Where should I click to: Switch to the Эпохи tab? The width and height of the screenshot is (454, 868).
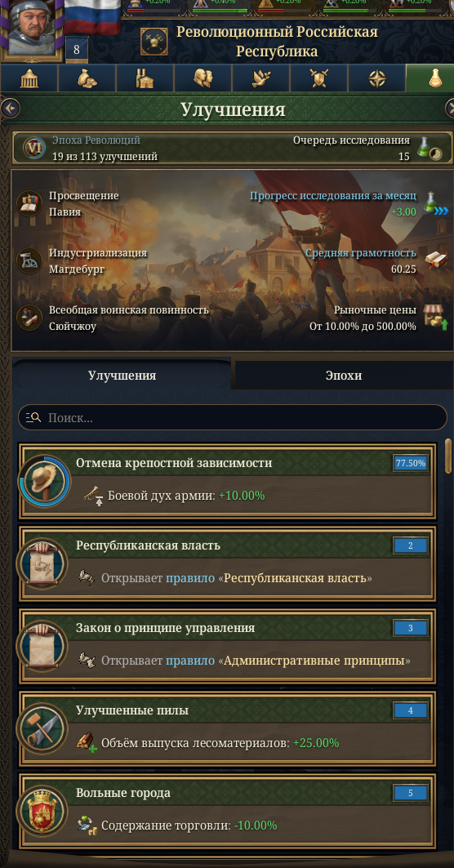343,376
